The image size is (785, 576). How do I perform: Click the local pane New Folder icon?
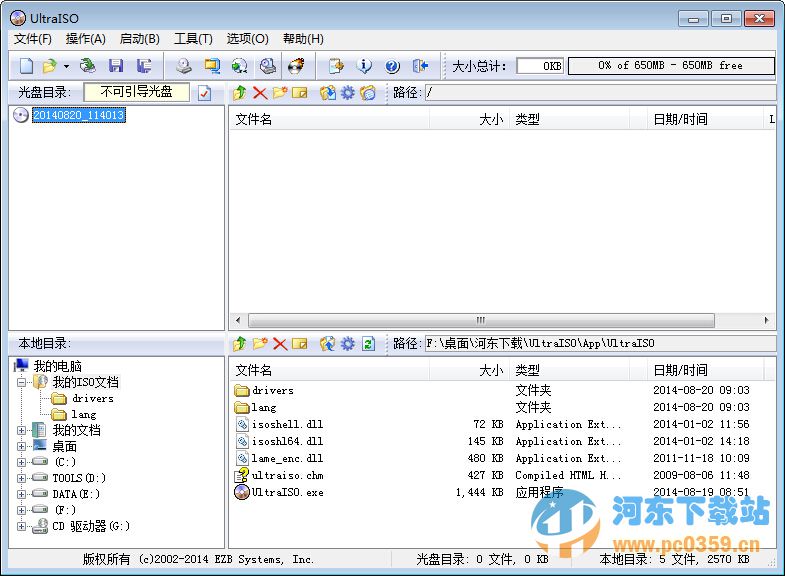pos(260,344)
